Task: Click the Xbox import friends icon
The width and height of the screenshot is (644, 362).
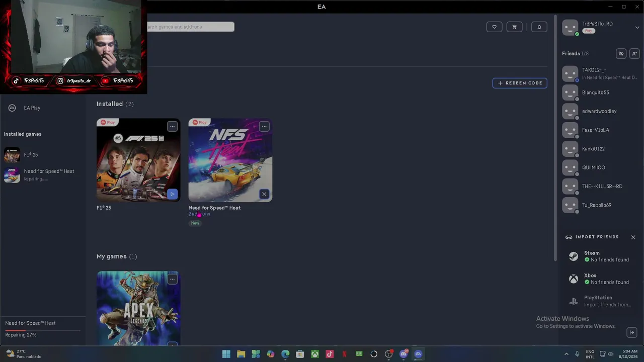Action: click(574, 279)
